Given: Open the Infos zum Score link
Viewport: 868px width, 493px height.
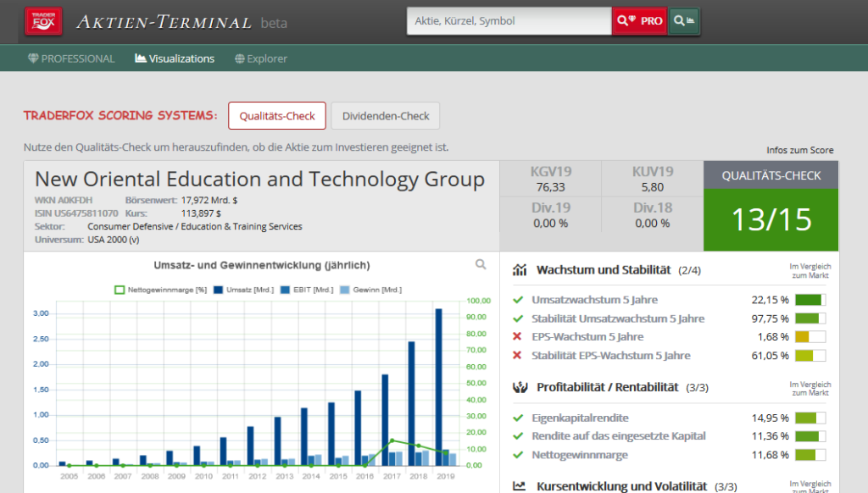Looking at the screenshot, I should coord(800,150).
